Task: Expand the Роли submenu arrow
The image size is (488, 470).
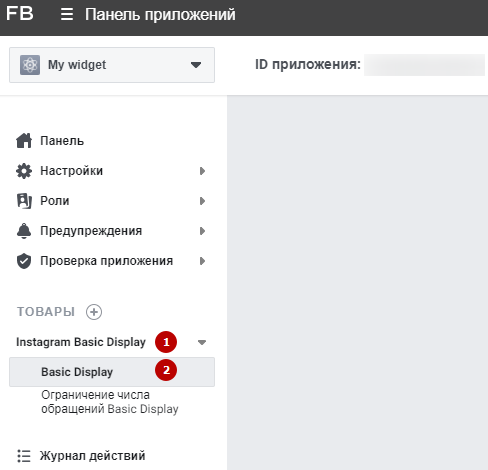Action: tap(202, 201)
